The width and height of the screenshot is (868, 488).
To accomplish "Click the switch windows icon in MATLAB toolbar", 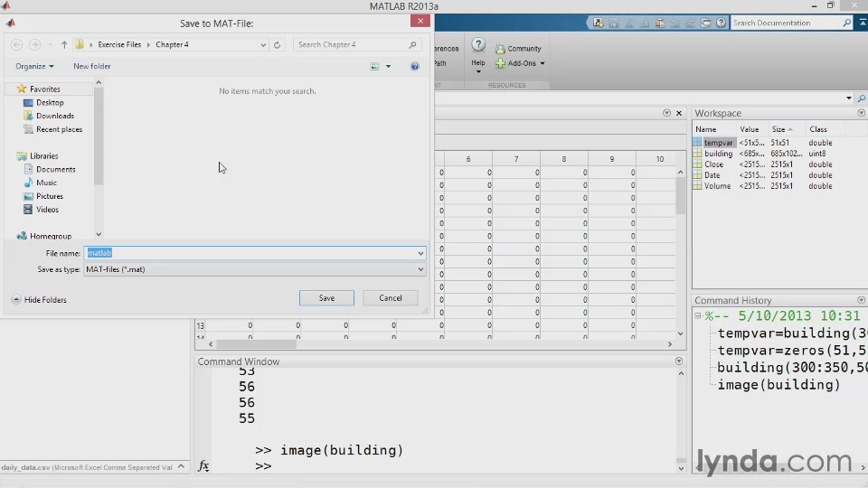I will pos(706,23).
